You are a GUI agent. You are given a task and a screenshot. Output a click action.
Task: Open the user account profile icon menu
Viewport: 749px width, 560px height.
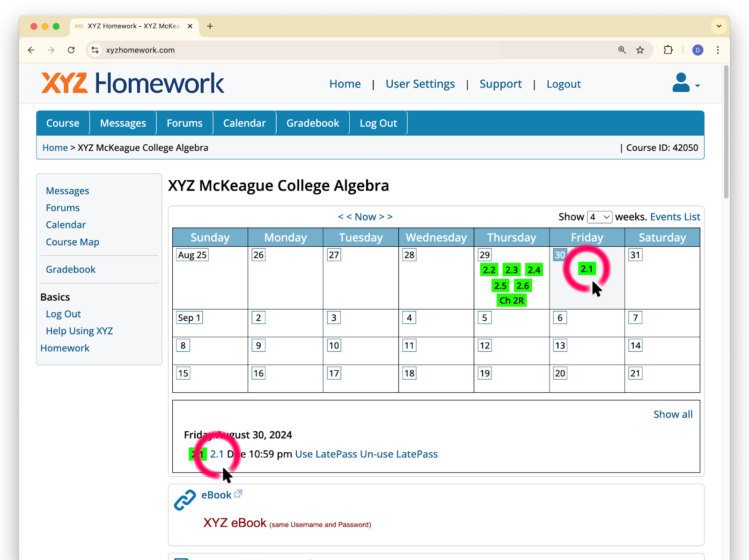(x=686, y=83)
